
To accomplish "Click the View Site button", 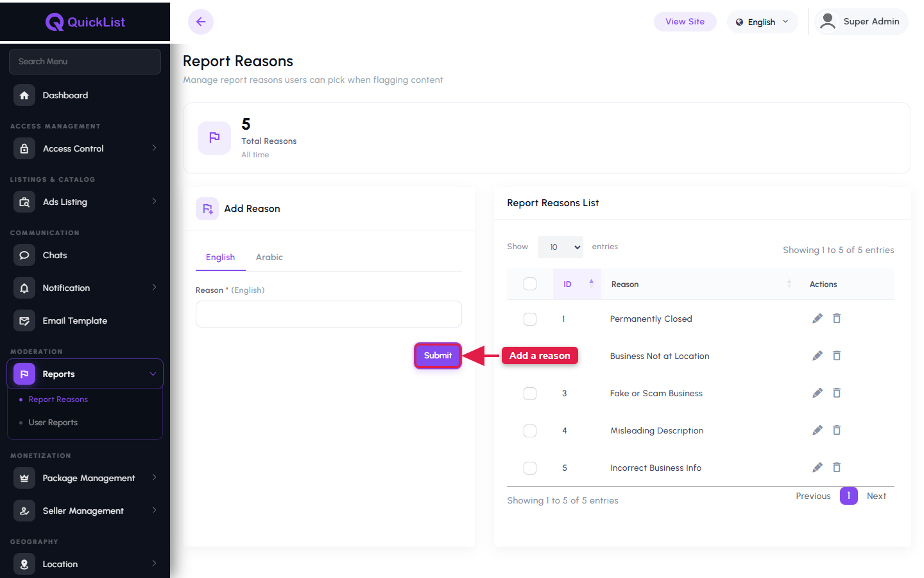I will point(685,22).
